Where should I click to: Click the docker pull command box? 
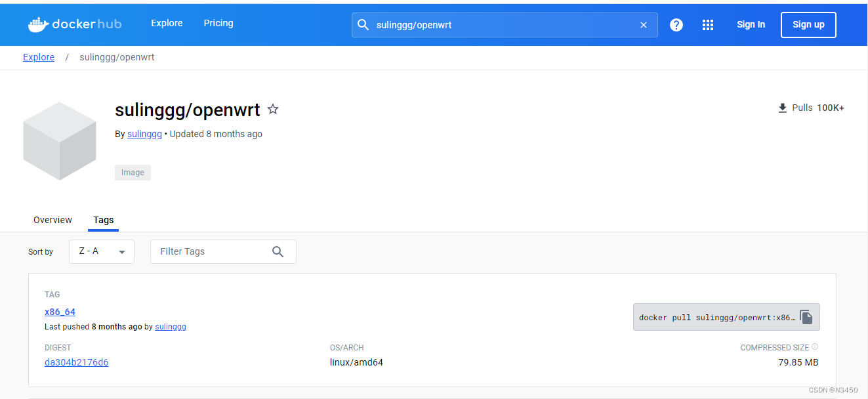pos(726,317)
